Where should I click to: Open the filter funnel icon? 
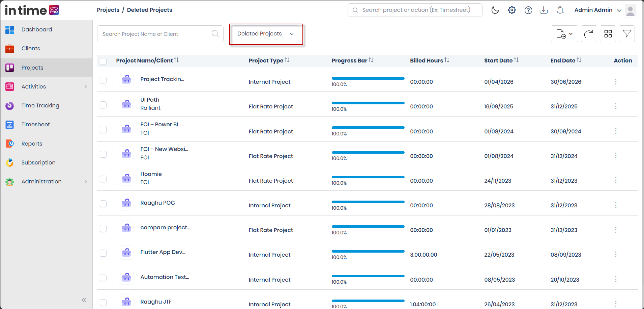pos(627,34)
